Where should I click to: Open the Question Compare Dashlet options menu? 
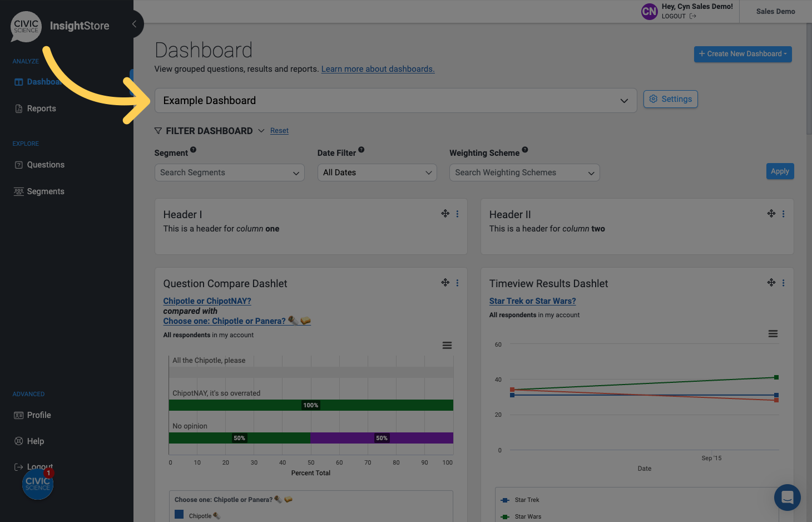coord(458,283)
